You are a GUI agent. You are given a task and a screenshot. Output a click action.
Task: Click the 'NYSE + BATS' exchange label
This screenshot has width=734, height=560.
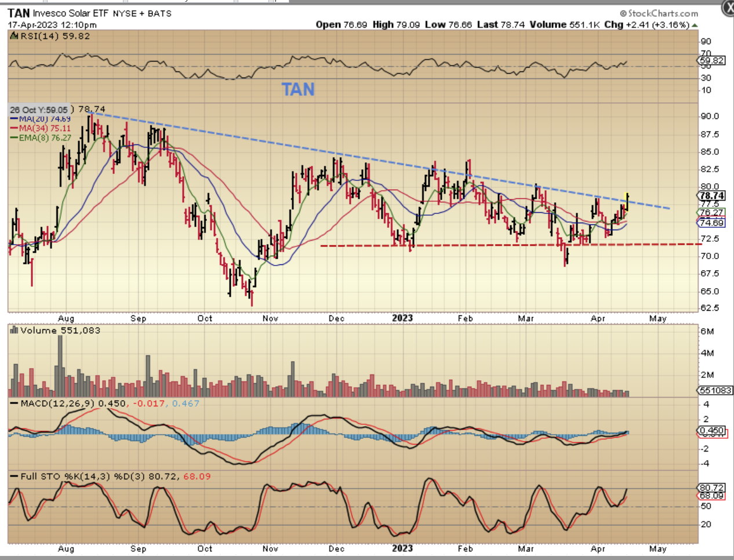142,13
